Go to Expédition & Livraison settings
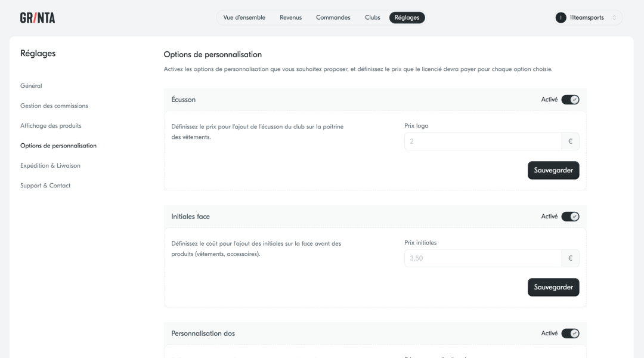644x358 pixels. click(50, 166)
